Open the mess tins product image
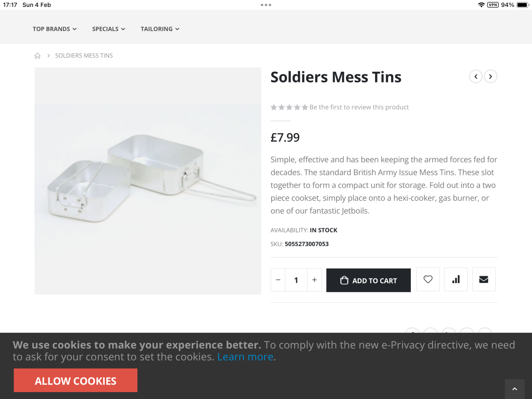The width and height of the screenshot is (532, 399). click(148, 181)
